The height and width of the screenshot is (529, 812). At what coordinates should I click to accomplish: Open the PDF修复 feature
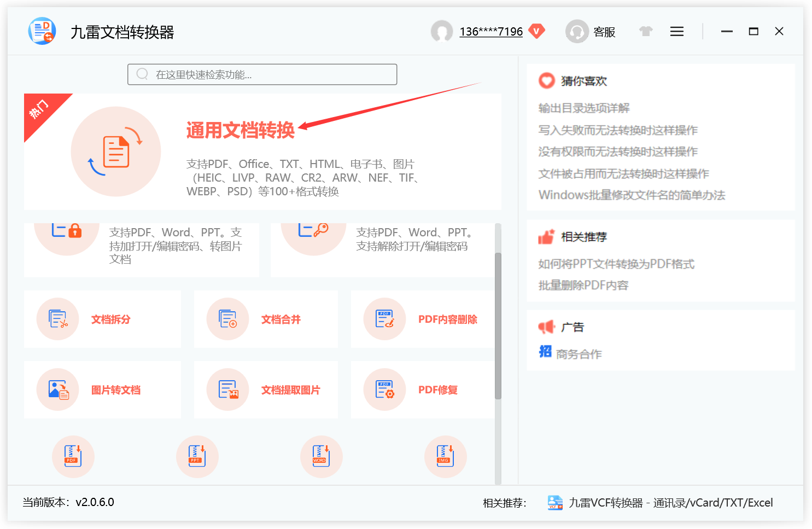[x=423, y=390]
